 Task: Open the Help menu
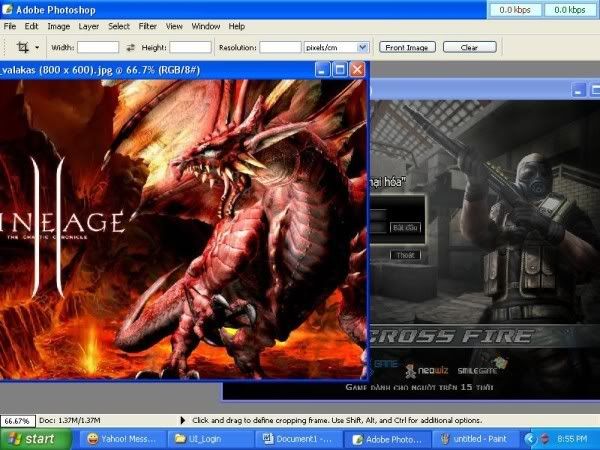click(x=236, y=26)
